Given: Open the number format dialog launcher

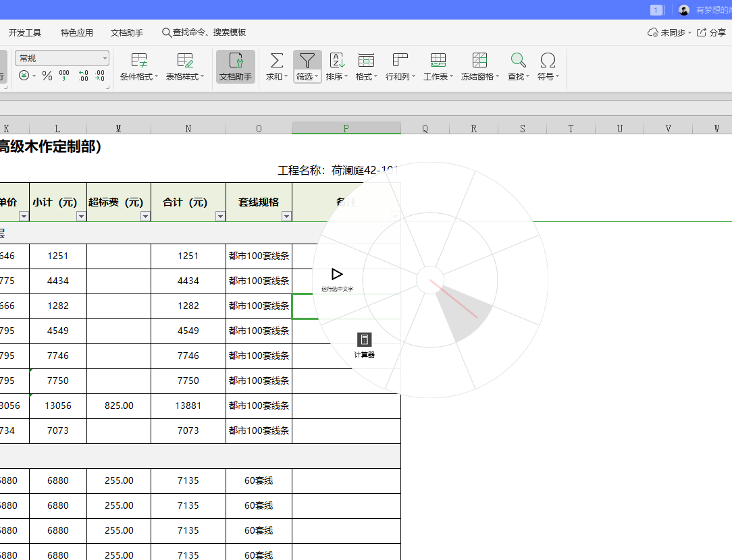Looking at the screenshot, I should click(108, 87).
